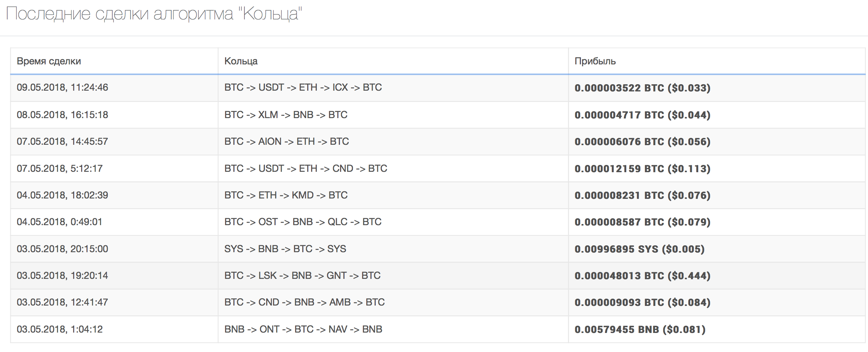Select the timestamp 03.05.2018, 20:15:00

[62, 249]
